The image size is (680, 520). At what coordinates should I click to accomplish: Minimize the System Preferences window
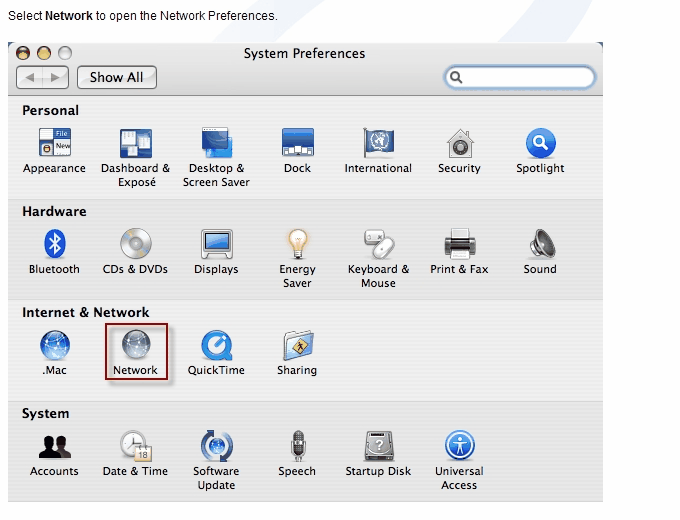coord(44,53)
